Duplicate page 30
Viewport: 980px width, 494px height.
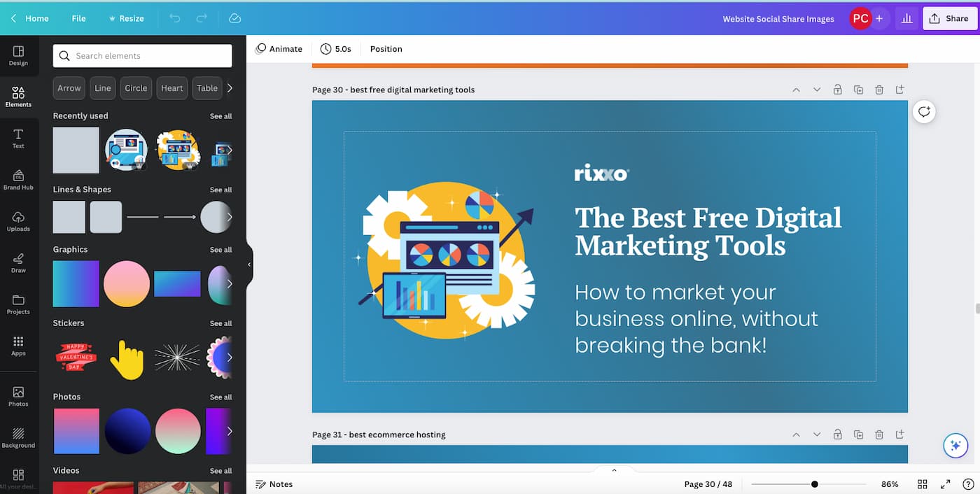point(858,90)
